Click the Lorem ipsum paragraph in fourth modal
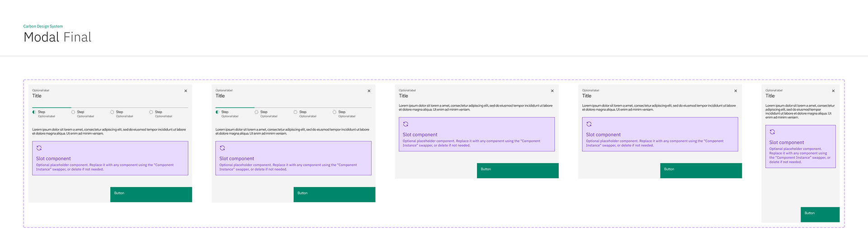Image resolution: width=868 pixels, height=251 pixels. click(659, 108)
